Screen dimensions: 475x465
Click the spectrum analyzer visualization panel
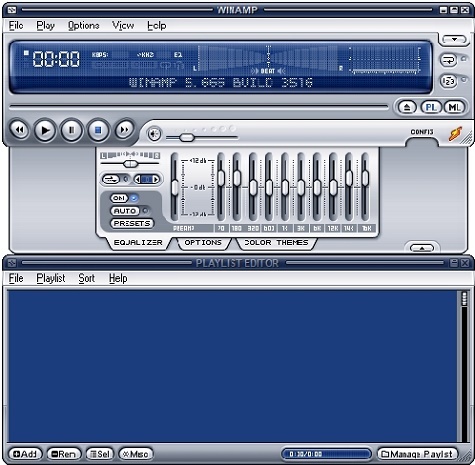tap(384, 60)
